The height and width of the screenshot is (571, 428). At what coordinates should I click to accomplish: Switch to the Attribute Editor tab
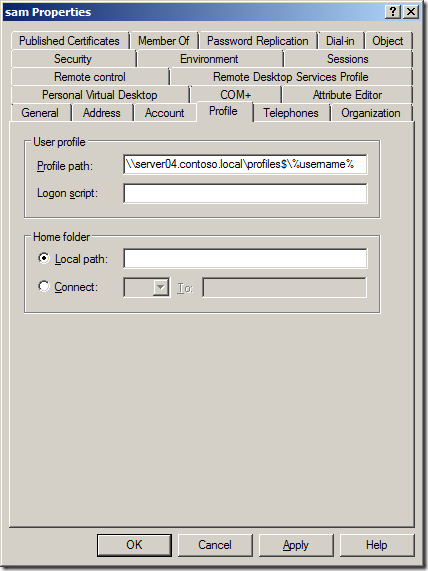[x=347, y=95]
